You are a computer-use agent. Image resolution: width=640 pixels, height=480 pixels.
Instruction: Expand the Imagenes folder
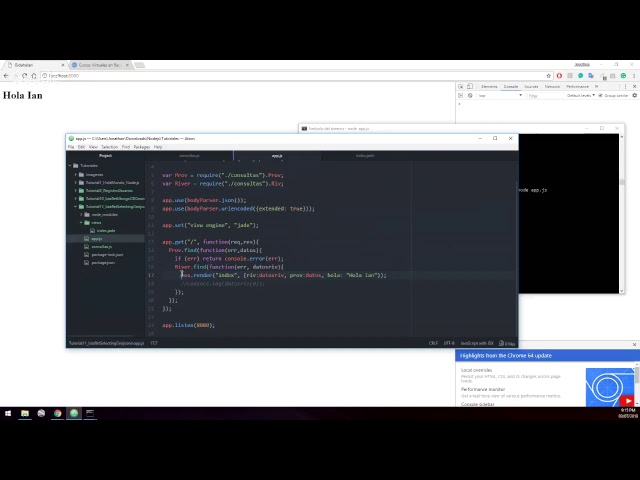[x=76, y=175]
